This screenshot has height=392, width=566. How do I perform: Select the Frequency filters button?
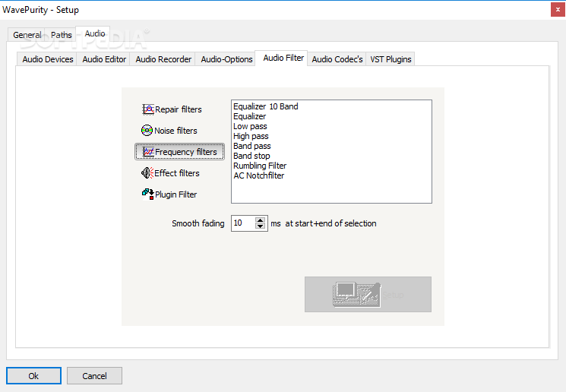tap(180, 152)
